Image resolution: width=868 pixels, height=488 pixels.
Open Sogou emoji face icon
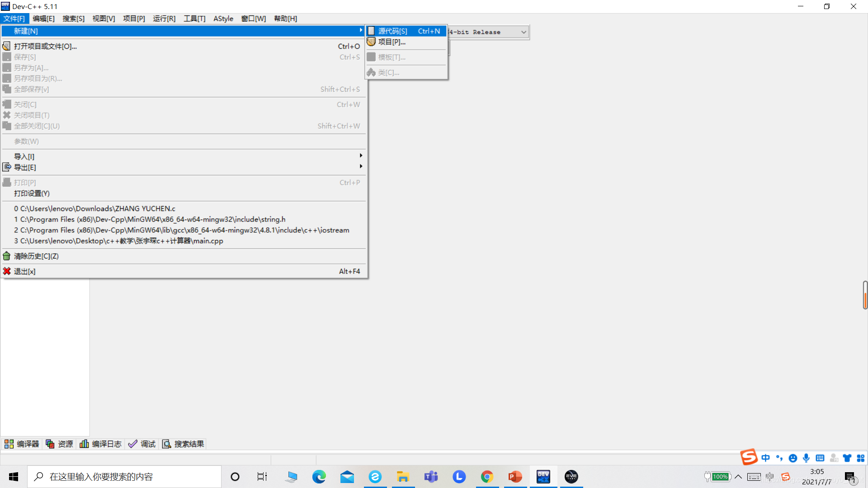pyautogui.click(x=793, y=458)
